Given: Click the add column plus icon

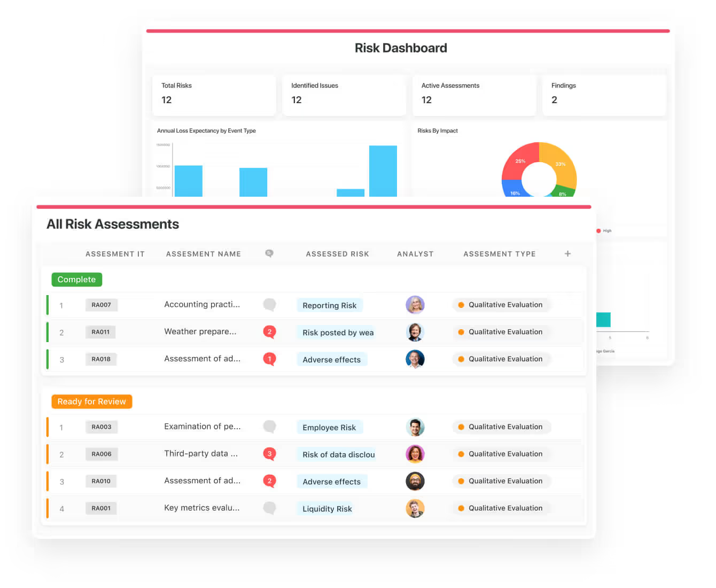Looking at the screenshot, I should 567,254.
